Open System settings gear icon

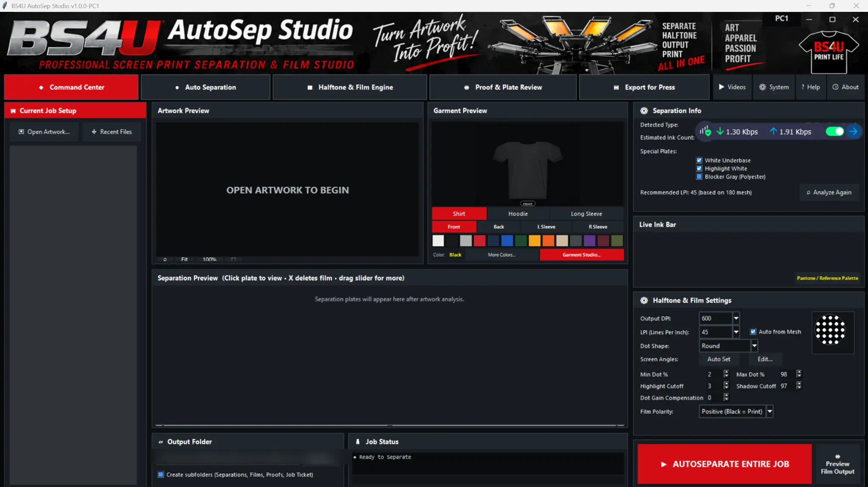(762, 87)
